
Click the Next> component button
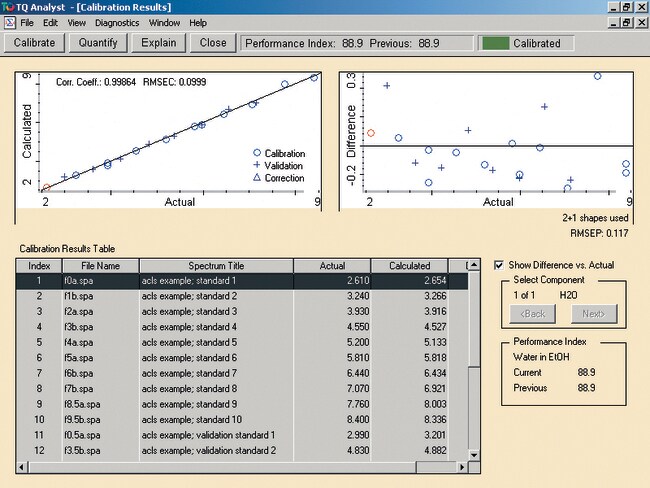(x=594, y=313)
